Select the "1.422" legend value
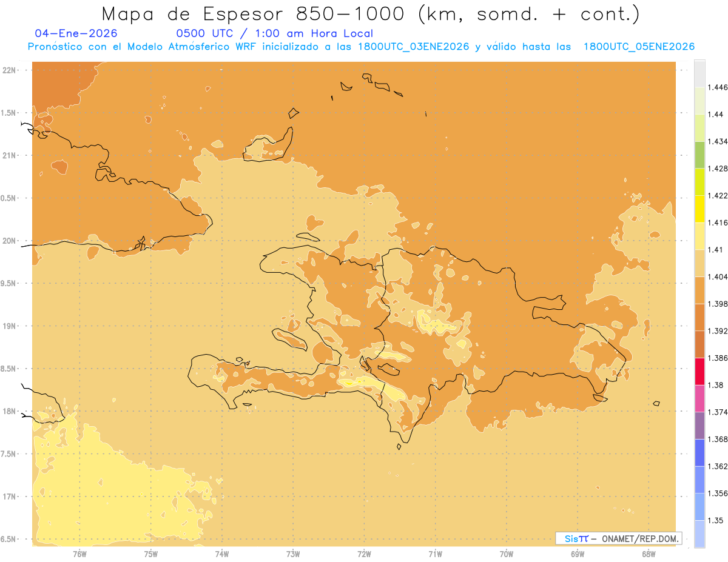The height and width of the screenshot is (562, 728). (718, 195)
